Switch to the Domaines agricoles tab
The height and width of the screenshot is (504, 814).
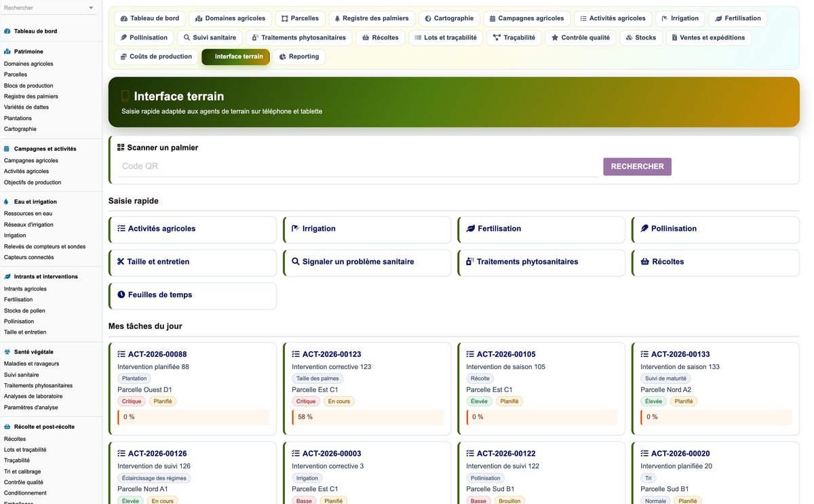[x=231, y=18]
